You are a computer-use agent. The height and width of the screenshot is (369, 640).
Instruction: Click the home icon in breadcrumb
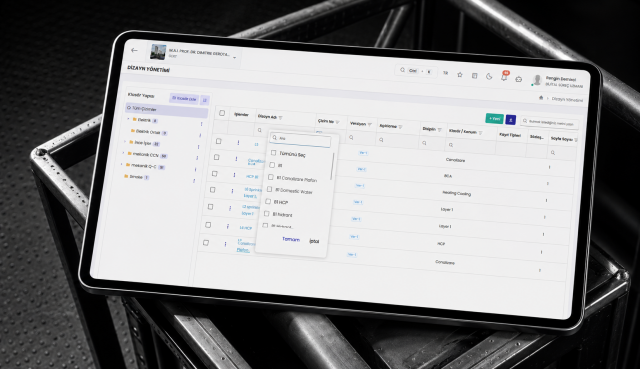[541, 98]
